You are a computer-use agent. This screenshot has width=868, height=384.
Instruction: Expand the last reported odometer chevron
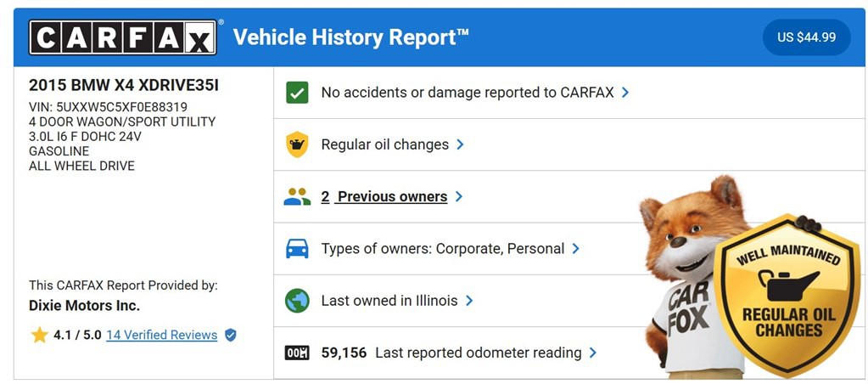point(593,353)
